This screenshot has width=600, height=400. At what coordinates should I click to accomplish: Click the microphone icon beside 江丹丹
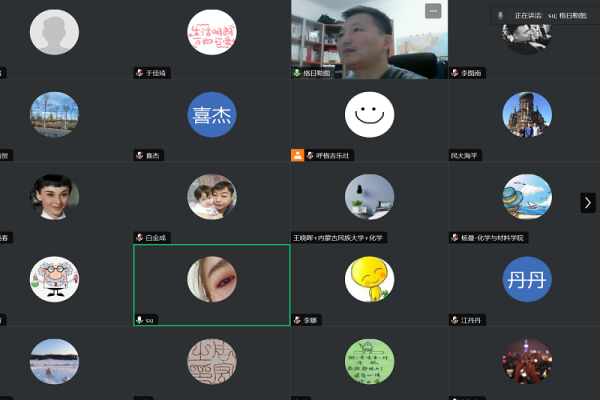[x=454, y=320]
